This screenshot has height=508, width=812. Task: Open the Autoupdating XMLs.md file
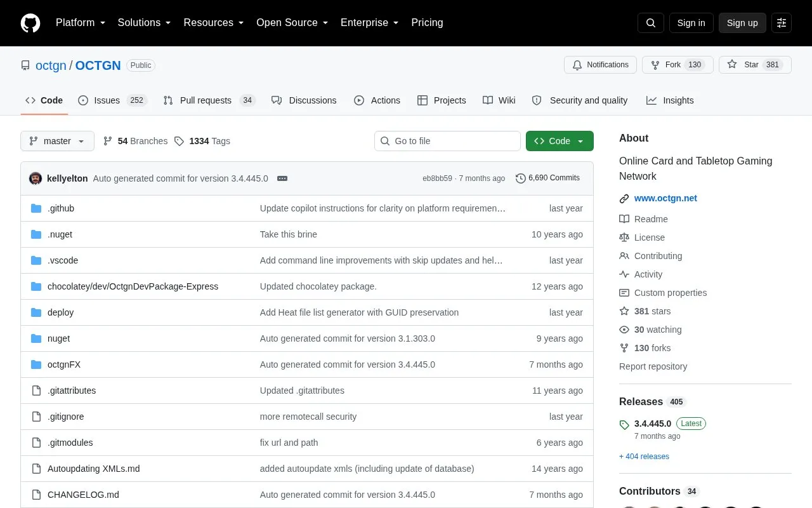coord(94,469)
